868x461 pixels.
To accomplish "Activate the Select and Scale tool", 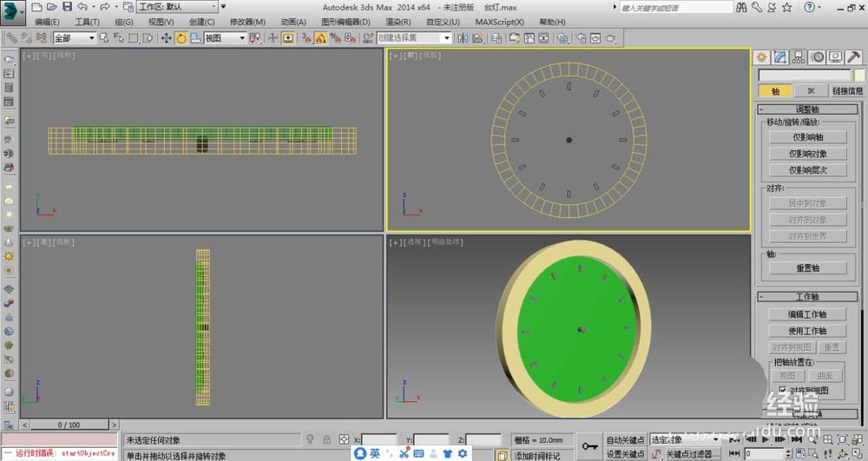I will coord(194,37).
